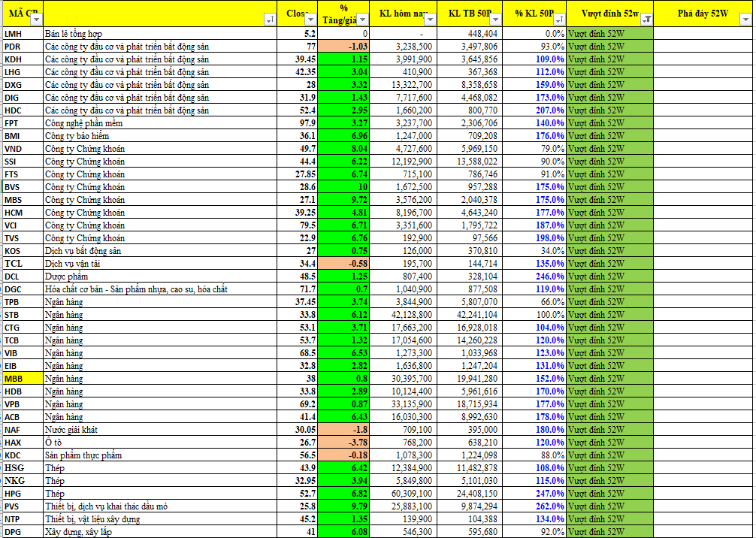Click the industry description column sort arrow
This screenshot has width=756, height=538.
269,20
